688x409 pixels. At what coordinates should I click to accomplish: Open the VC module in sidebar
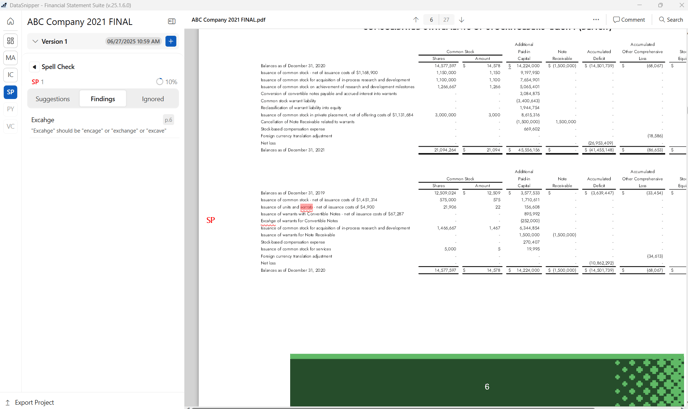pos(11,126)
